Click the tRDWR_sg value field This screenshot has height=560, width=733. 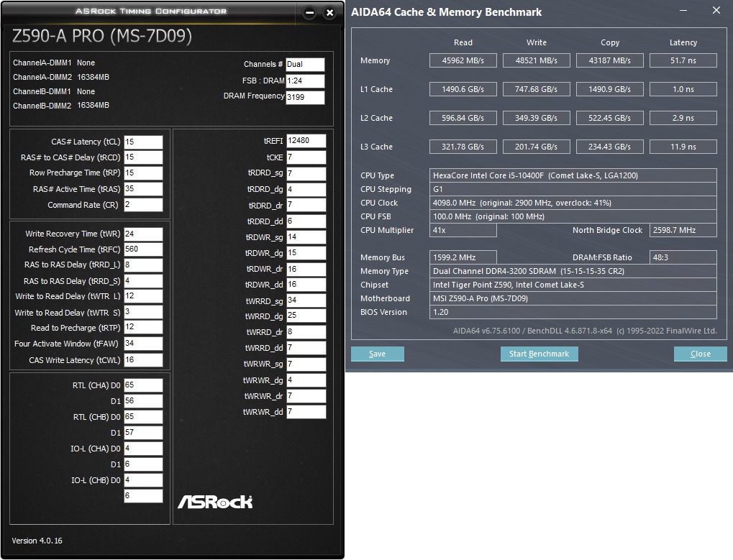coord(306,237)
